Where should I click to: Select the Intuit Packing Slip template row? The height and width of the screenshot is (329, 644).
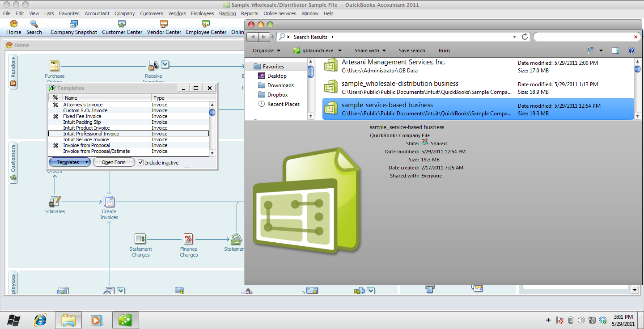click(128, 122)
